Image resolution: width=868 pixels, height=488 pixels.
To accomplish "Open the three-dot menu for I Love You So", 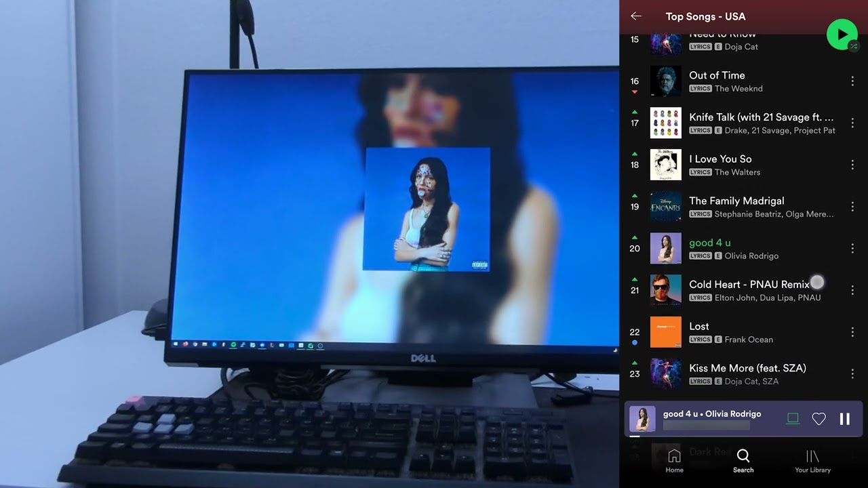I will 852,165.
